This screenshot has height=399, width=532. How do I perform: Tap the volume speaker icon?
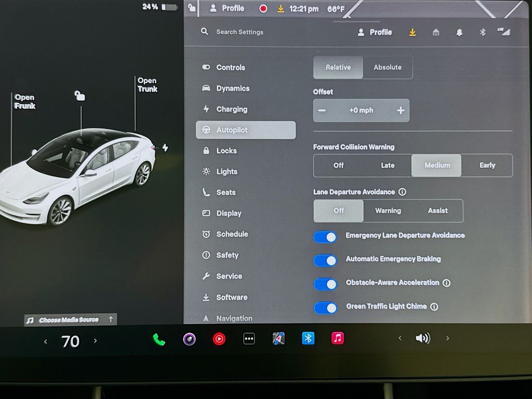pos(422,339)
